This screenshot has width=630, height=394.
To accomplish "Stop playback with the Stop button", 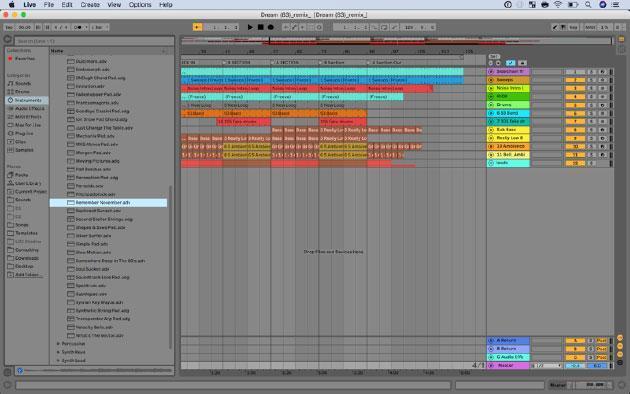I will (x=261, y=27).
